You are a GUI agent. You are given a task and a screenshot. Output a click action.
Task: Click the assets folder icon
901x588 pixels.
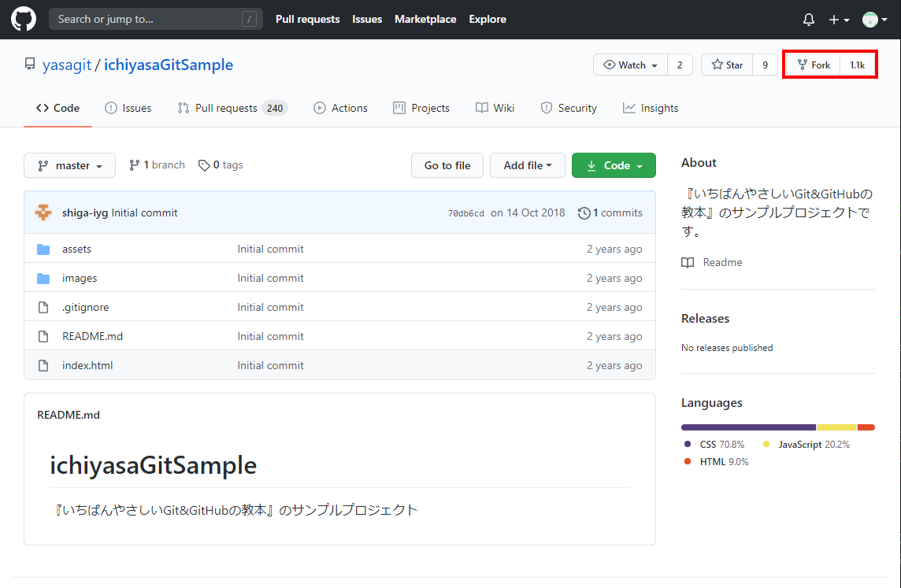pyautogui.click(x=43, y=250)
